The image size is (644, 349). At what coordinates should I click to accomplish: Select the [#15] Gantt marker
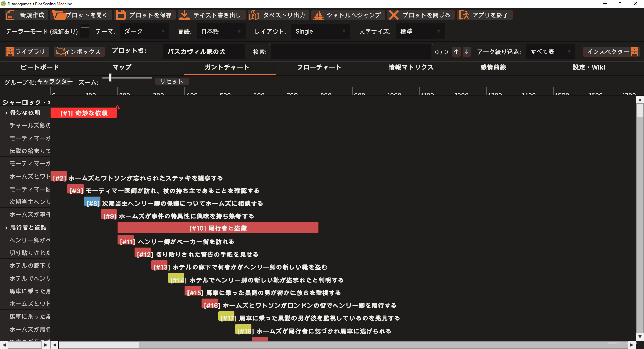(x=193, y=292)
